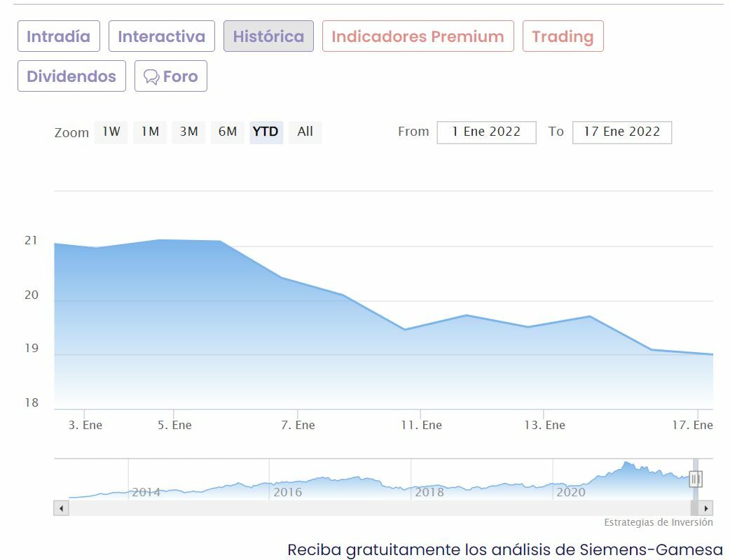Click the Siemens-Gamesa analysis text

click(505, 549)
